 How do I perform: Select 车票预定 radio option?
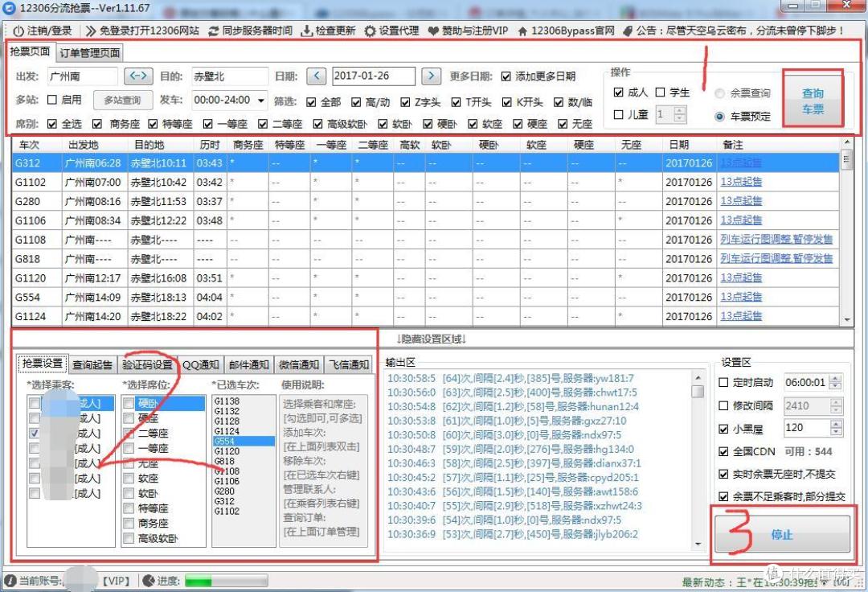pyautogui.click(x=719, y=117)
